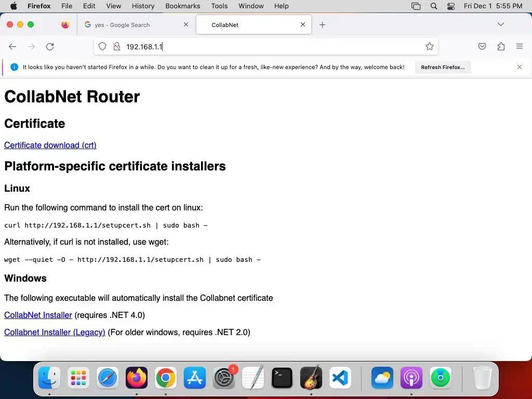
Task: Reload the current page
Action: (x=50, y=46)
